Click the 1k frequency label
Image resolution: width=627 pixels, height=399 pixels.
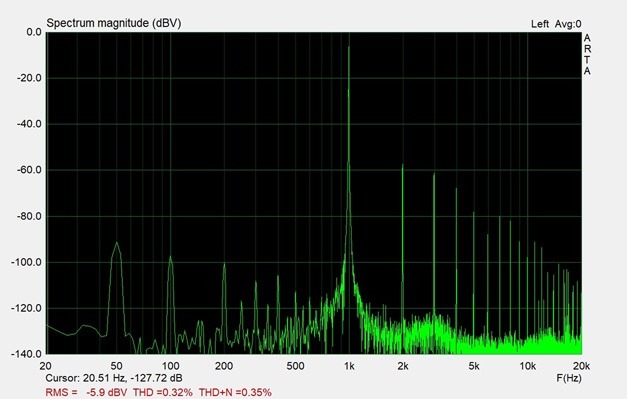tap(349, 366)
